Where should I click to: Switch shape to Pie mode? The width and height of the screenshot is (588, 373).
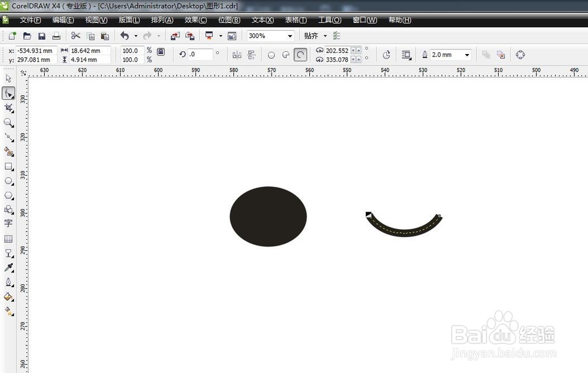click(x=286, y=55)
